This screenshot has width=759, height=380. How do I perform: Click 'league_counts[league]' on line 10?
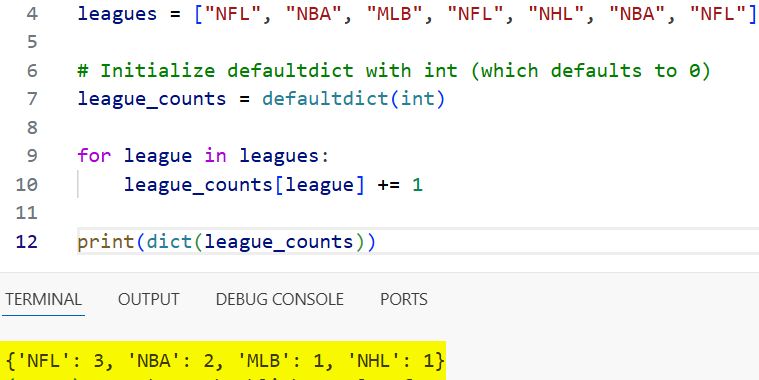[244, 184]
